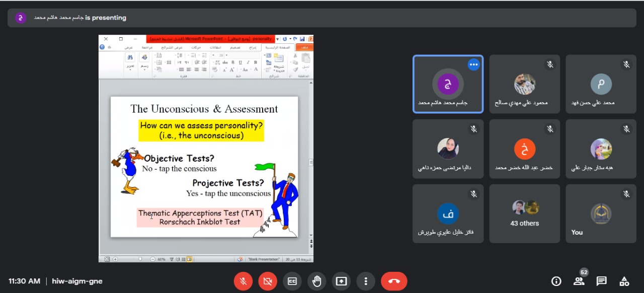Raise your hand
Screen dimensions: 644x293
click(316, 281)
